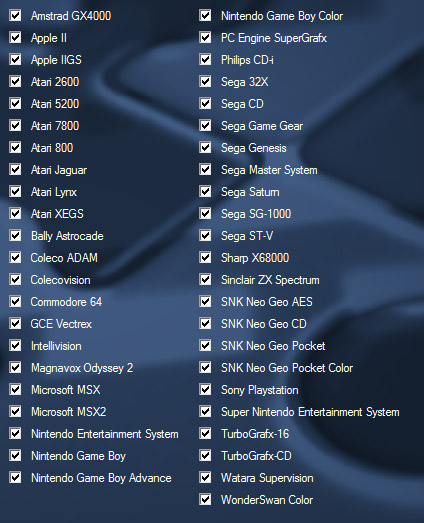Deselect the Philips CD-i checkbox
This screenshot has height=523, width=424.
pyautogui.click(x=205, y=59)
